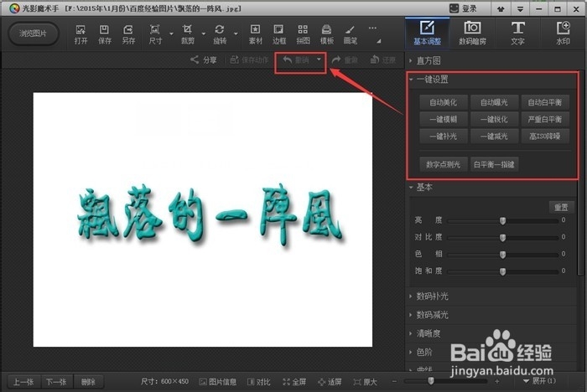Viewport: 587px width, 392px height.
Task: Open the 展开(1) expand dropdown
Action: coord(539,381)
